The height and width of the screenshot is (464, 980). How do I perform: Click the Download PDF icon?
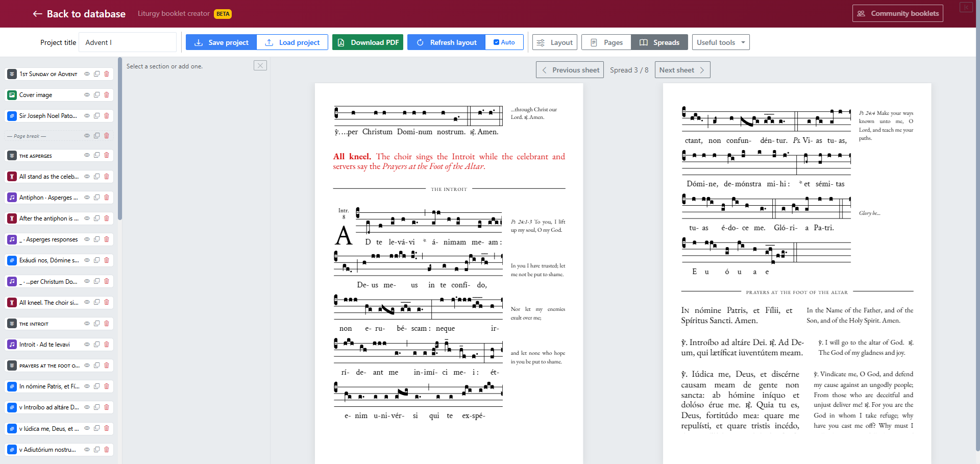341,42
